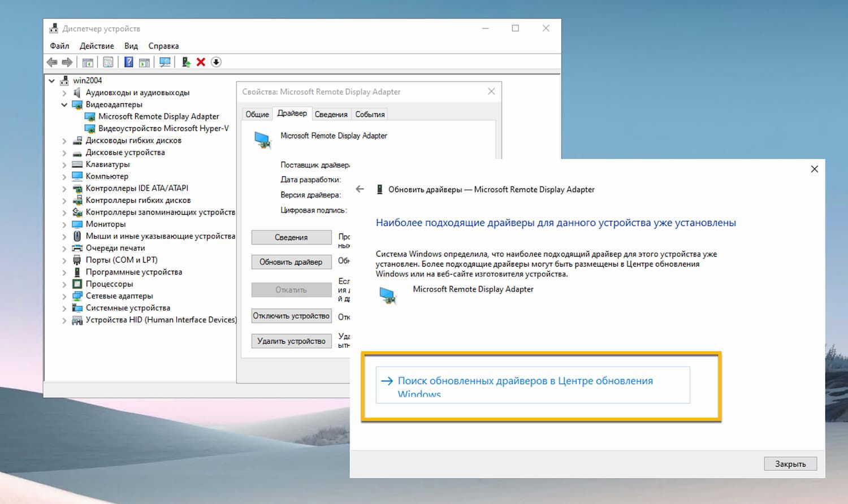Open the Файл menu
848x504 pixels.
[59, 46]
